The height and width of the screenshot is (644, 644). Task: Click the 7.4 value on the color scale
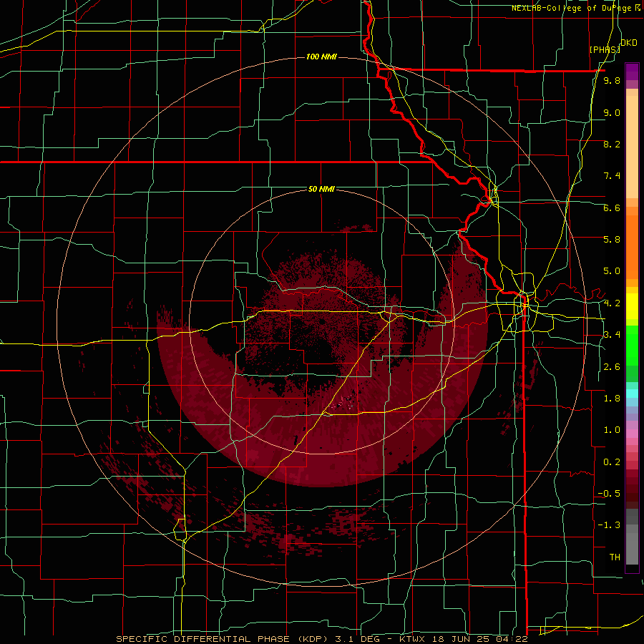(612, 176)
